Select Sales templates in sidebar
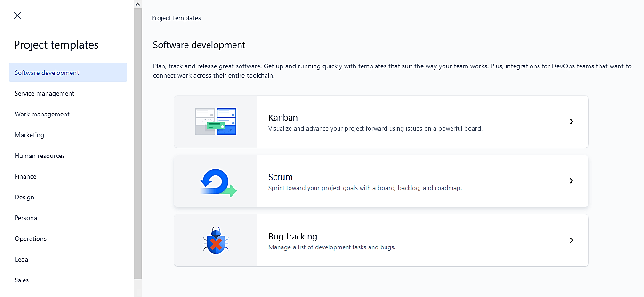This screenshot has height=297, width=644. [22, 280]
